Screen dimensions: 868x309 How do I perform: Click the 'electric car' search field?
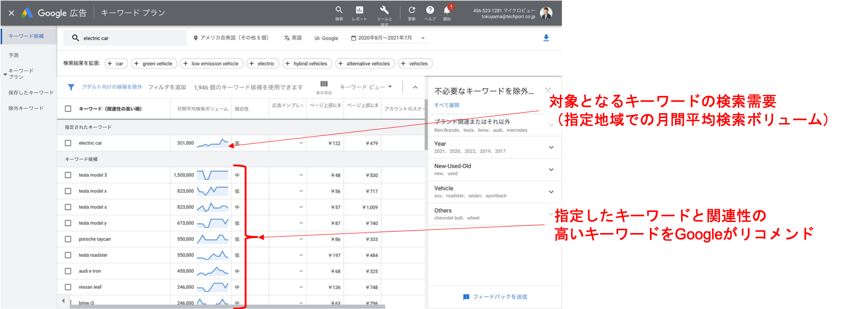click(x=125, y=38)
